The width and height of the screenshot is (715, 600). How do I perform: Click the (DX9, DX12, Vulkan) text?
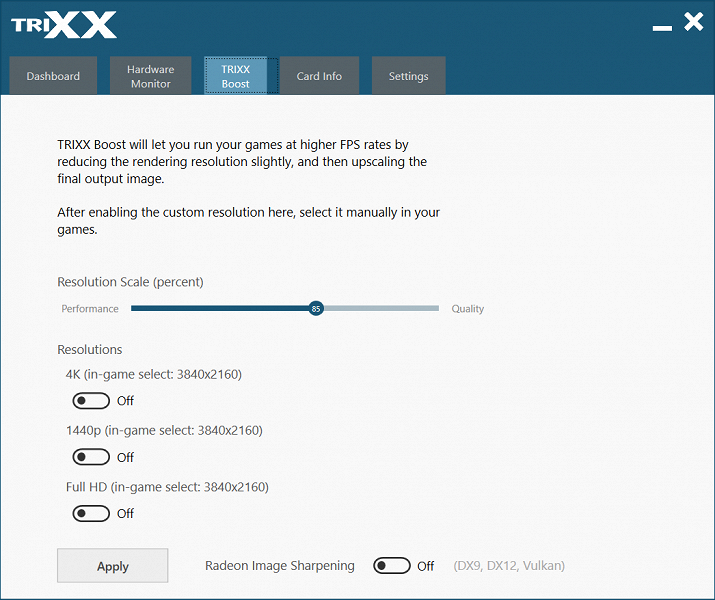[509, 566]
